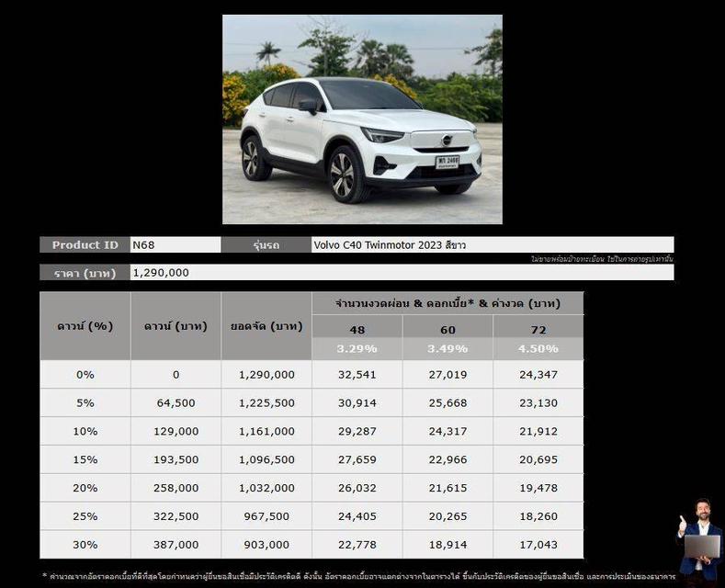Click the installment 32,541 cell

357,375
